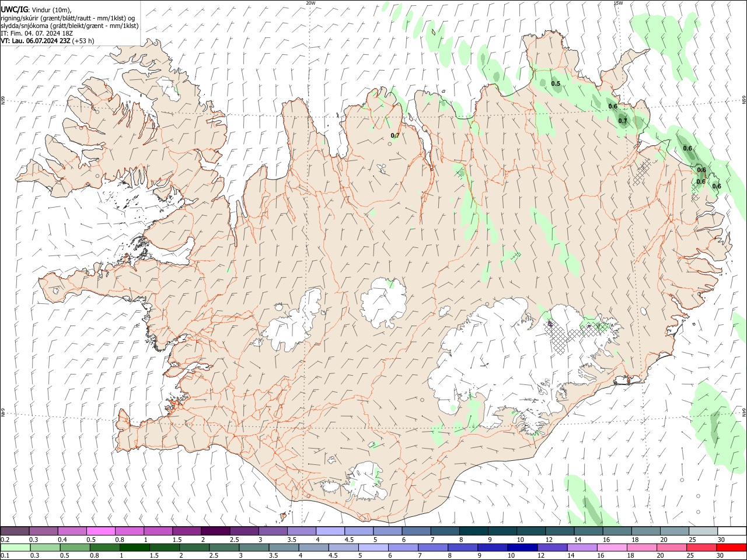Click the 'UWC/IG: Vindur (10m)' title text
The image size is (747, 560).
[36, 9]
